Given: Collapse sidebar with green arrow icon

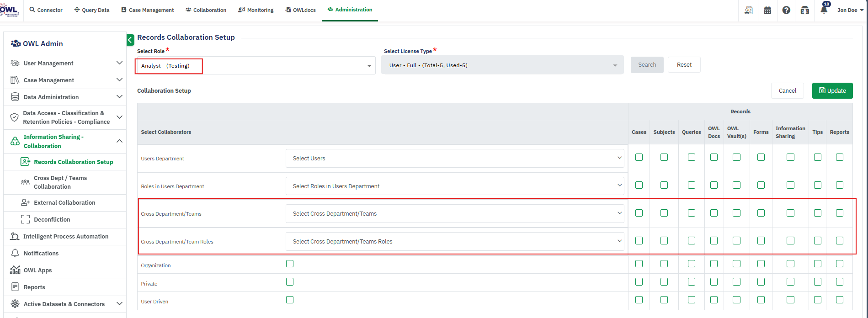Looking at the screenshot, I should tap(130, 40).
